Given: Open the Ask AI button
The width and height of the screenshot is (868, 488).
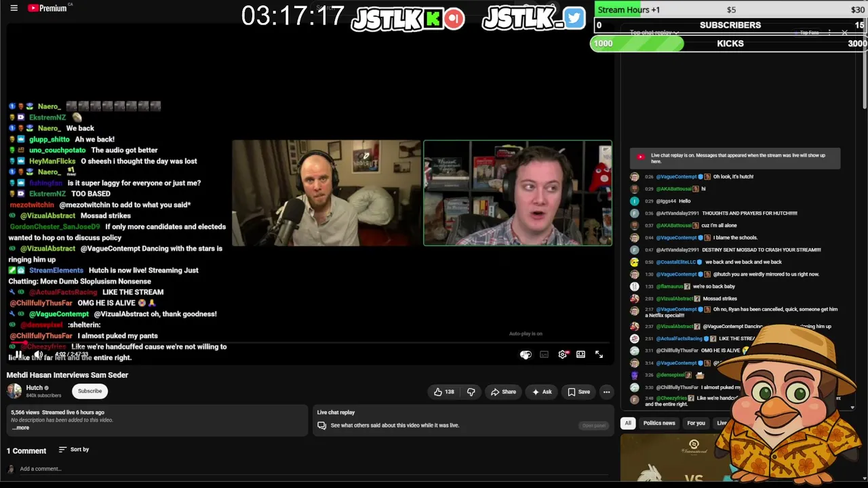Looking at the screenshot, I should pyautogui.click(x=542, y=392).
